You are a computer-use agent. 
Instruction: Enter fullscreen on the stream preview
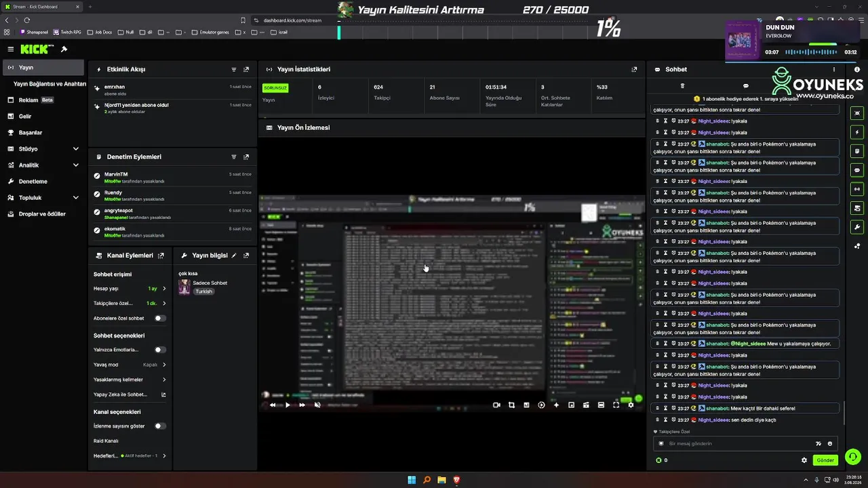click(x=616, y=405)
